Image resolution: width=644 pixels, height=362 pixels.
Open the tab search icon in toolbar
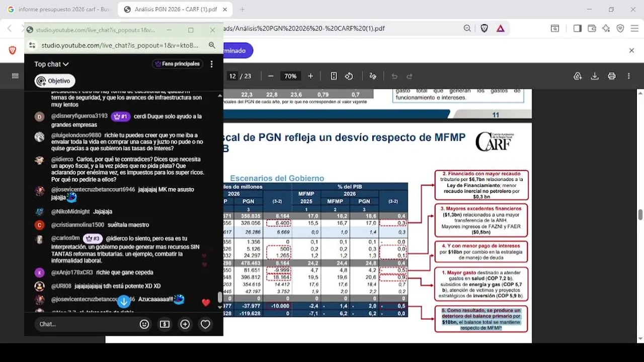[555, 29]
